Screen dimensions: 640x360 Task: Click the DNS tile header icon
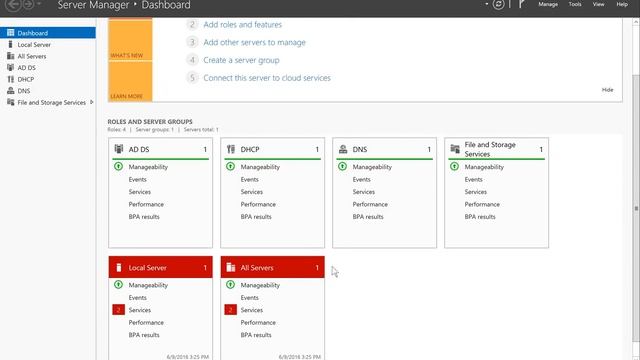click(x=343, y=149)
